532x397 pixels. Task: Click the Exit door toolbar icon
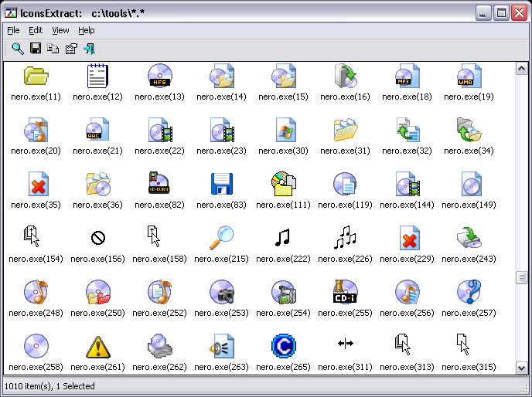tap(89, 49)
